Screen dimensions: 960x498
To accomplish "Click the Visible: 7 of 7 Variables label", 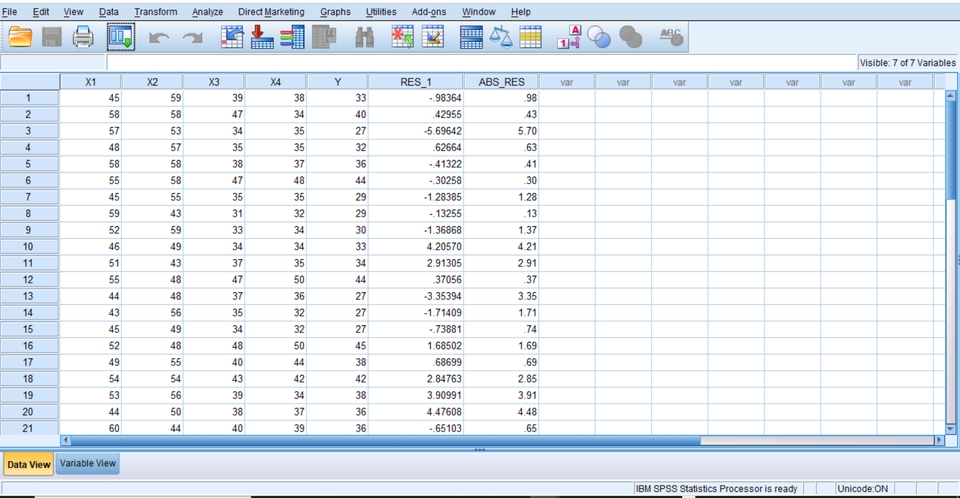I will click(x=907, y=62).
